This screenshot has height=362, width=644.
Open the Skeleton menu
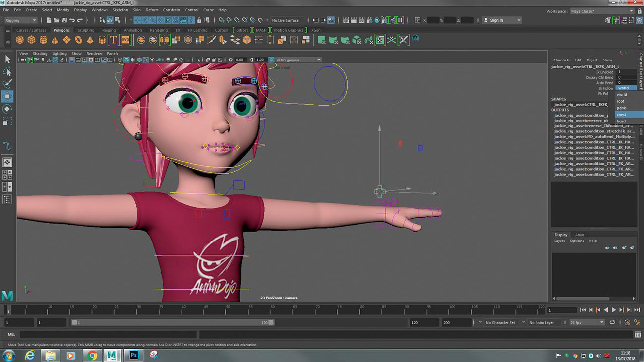[120, 10]
